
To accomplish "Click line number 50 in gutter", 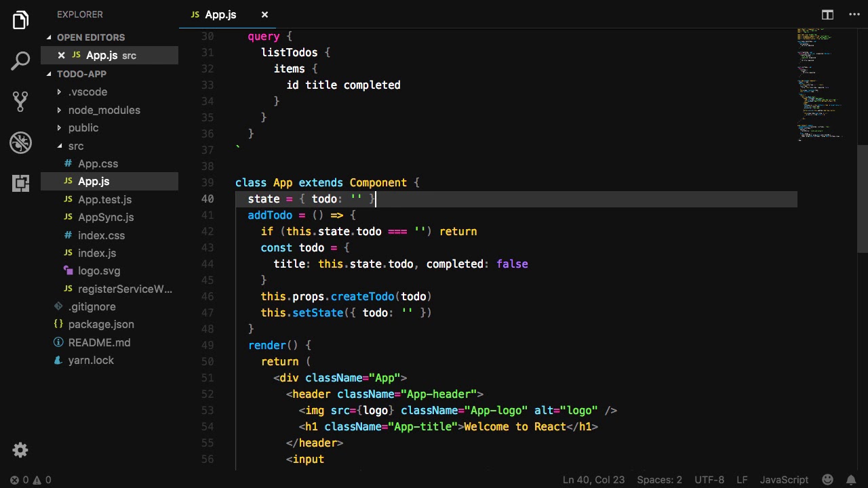I will [x=207, y=361].
